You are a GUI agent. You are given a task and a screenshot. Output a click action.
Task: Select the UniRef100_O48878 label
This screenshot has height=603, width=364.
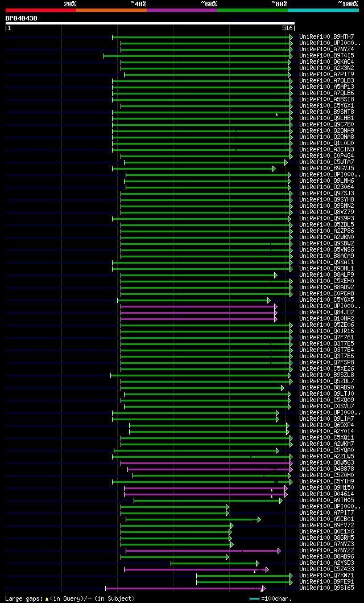coord(327,469)
